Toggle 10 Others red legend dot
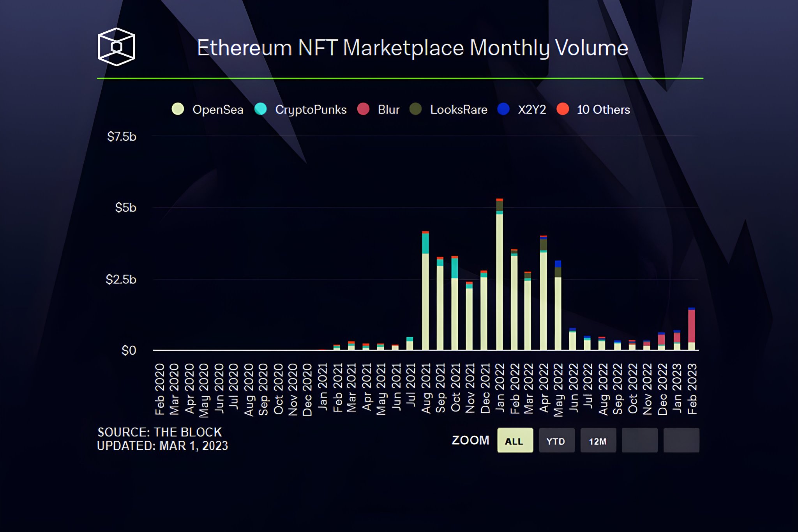The height and width of the screenshot is (532, 798). (x=563, y=109)
